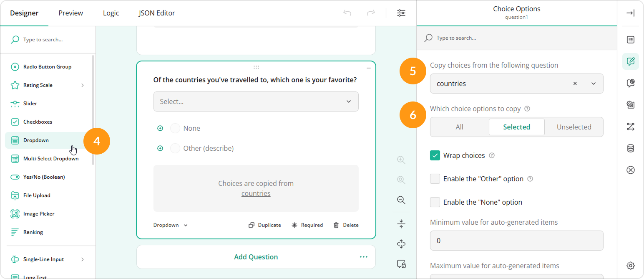
Task: Add the Other (describe) choice plus icon
Action: (160, 148)
